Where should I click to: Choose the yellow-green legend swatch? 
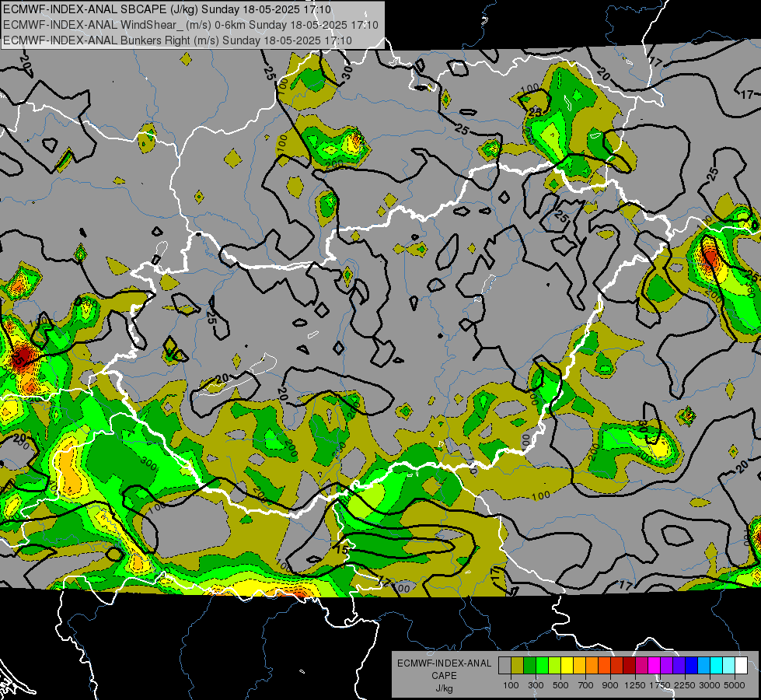coord(555,666)
